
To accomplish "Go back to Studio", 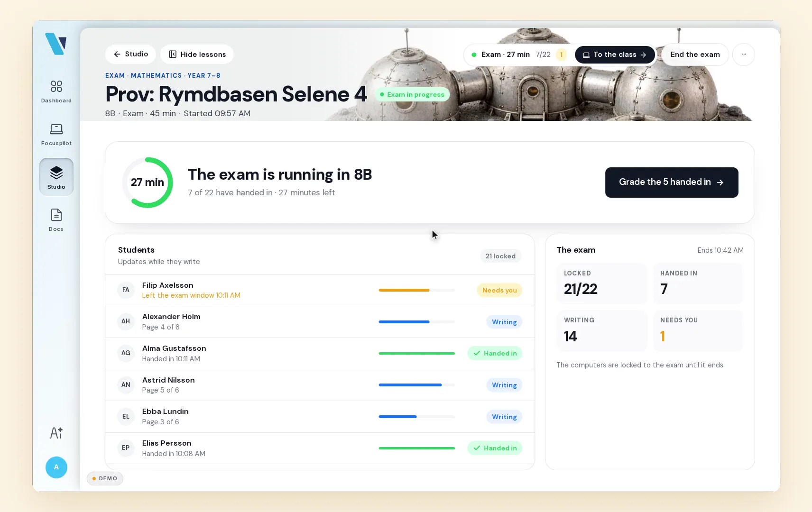I will click(x=130, y=54).
